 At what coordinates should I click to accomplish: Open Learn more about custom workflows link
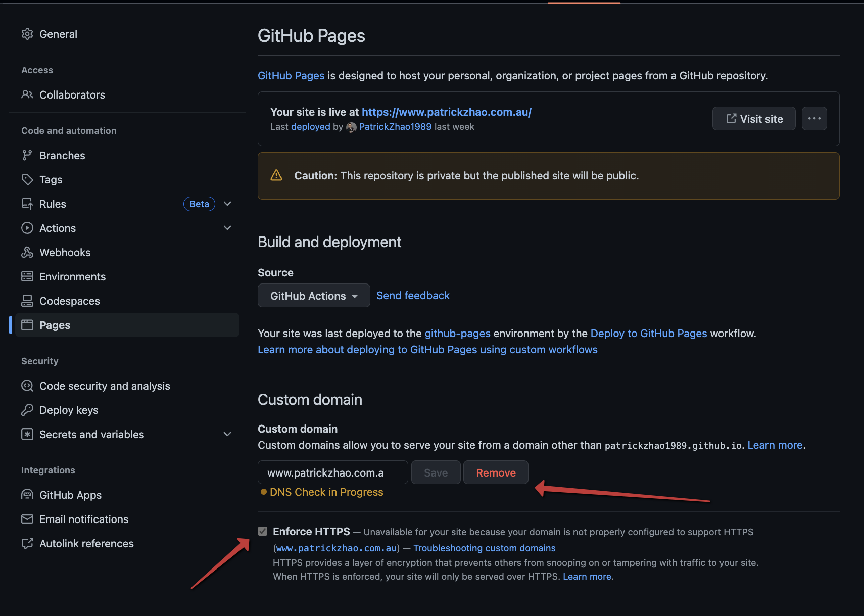click(427, 350)
